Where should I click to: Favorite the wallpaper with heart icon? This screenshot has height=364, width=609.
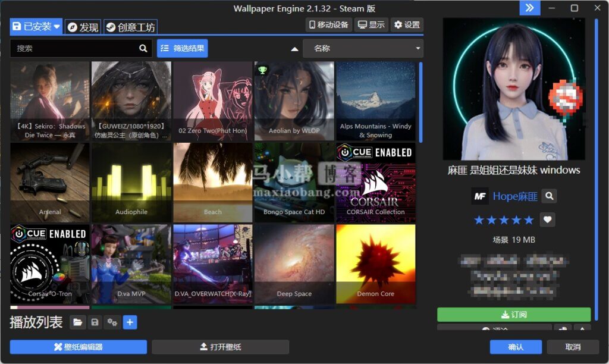[547, 220]
